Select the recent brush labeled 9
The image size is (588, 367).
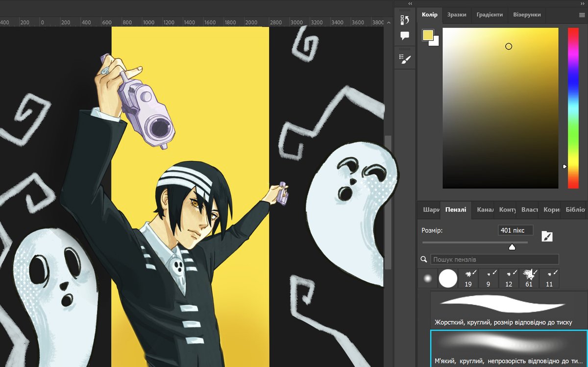488,278
